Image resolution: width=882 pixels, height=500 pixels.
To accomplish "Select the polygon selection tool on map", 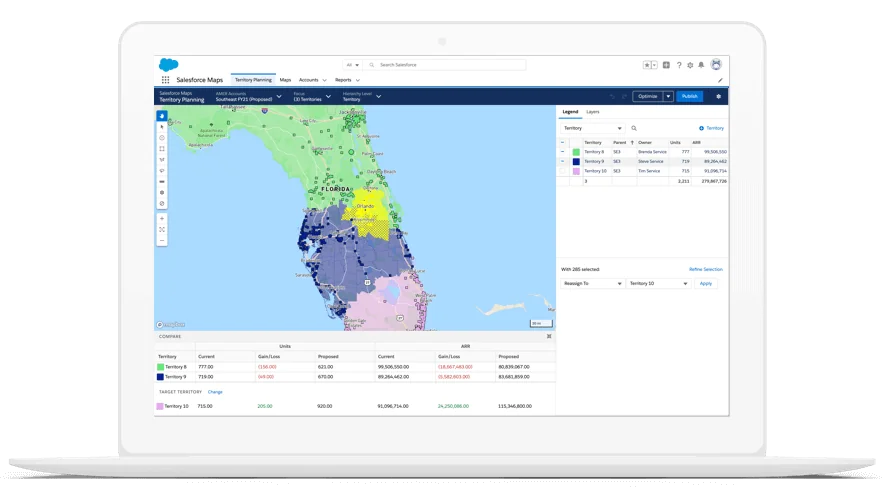I will pos(162,160).
